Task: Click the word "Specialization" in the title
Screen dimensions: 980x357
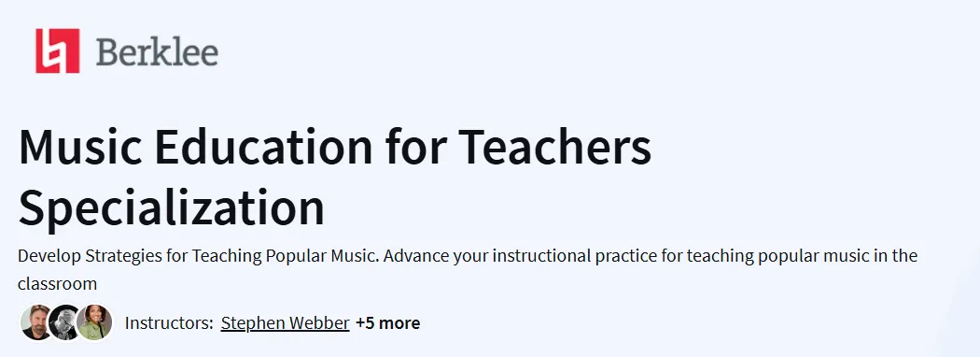Action: 172,207
